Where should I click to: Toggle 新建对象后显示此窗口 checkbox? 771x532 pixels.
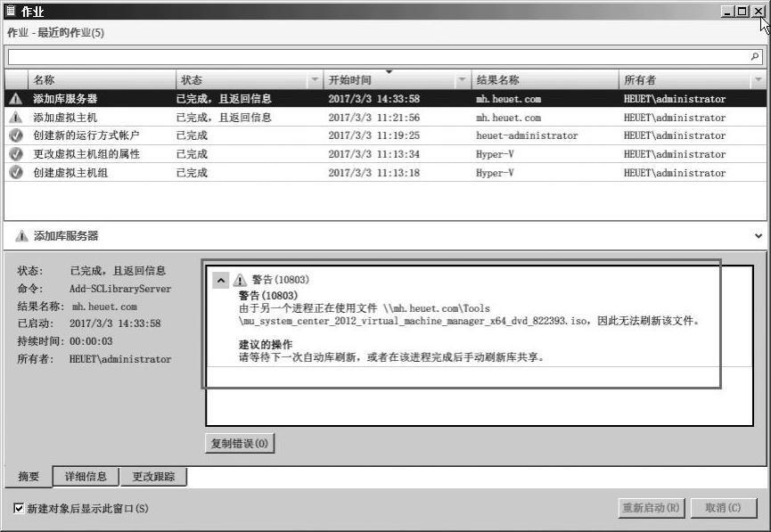pyautogui.click(x=18, y=508)
